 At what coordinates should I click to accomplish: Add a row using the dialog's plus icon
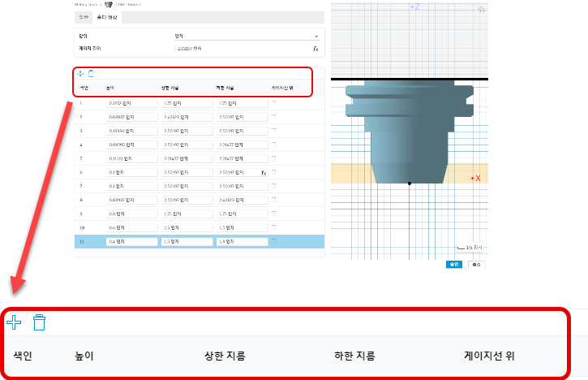(79, 73)
